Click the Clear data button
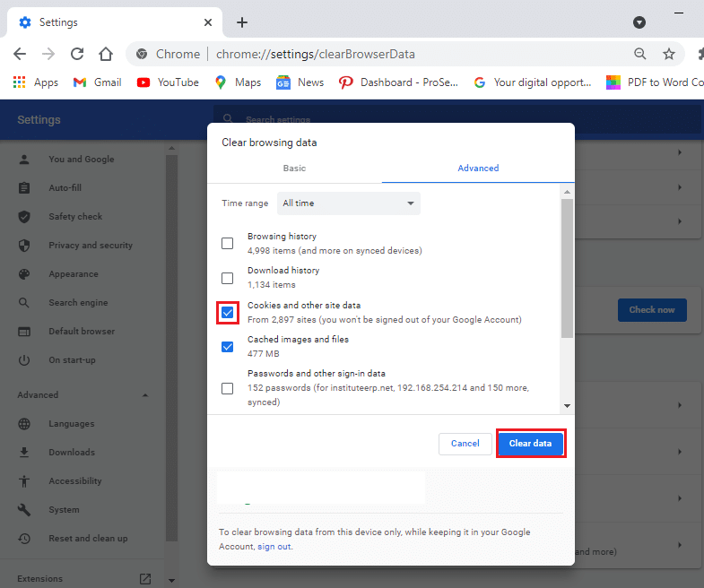Screen dimensions: 704x588 (530, 444)
